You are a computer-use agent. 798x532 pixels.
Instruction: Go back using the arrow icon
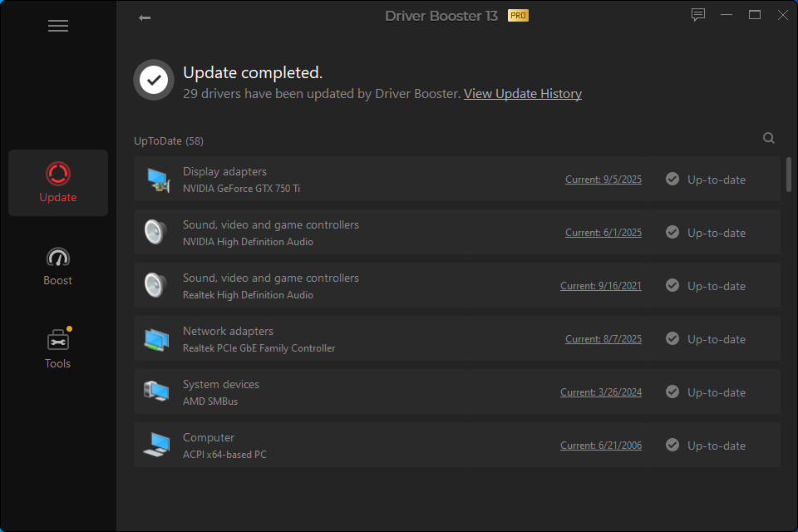point(144,16)
